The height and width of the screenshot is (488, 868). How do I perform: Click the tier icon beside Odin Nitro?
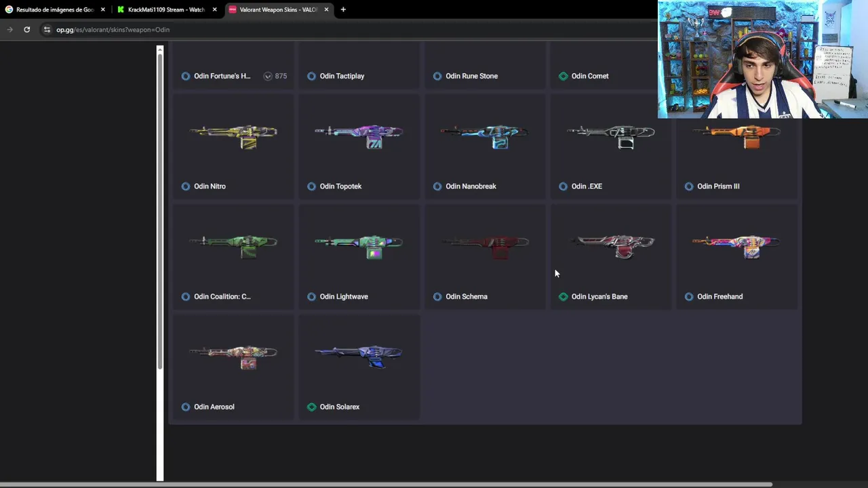coord(186,186)
